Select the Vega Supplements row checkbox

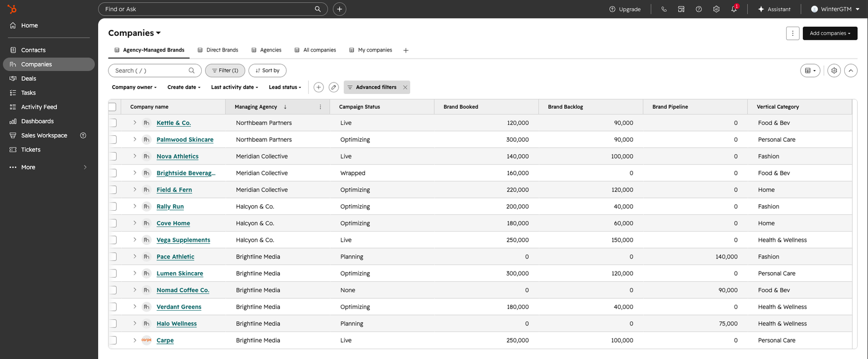coord(113,240)
